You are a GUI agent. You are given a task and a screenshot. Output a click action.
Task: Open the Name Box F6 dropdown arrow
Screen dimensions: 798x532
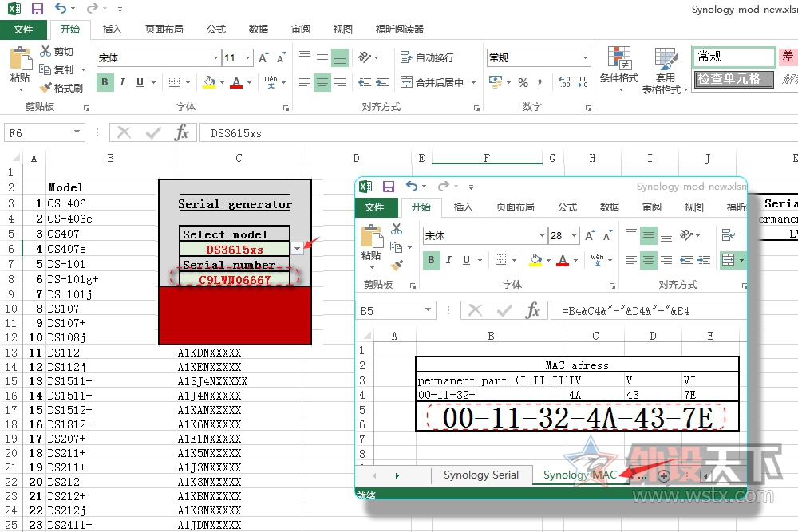point(77,132)
